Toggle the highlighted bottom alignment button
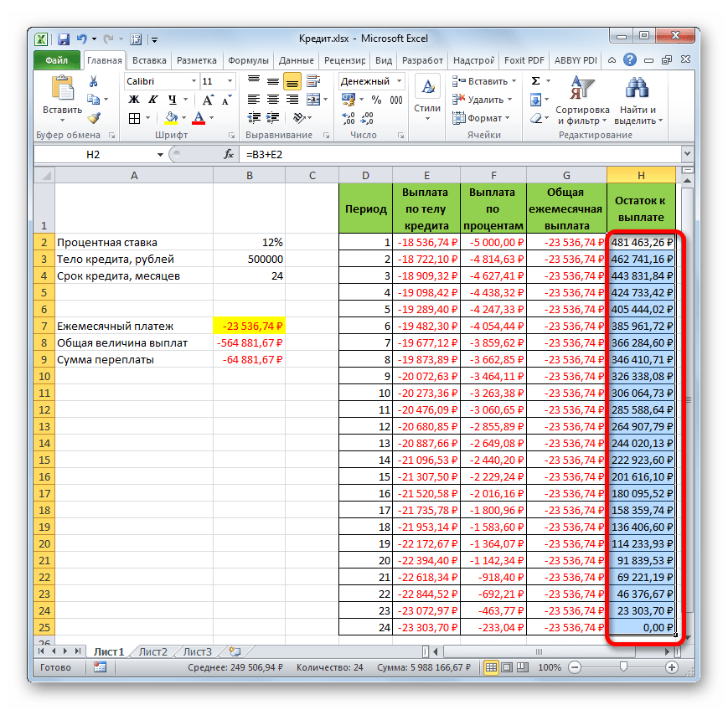The height and width of the screenshot is (710, 728). 292,82
